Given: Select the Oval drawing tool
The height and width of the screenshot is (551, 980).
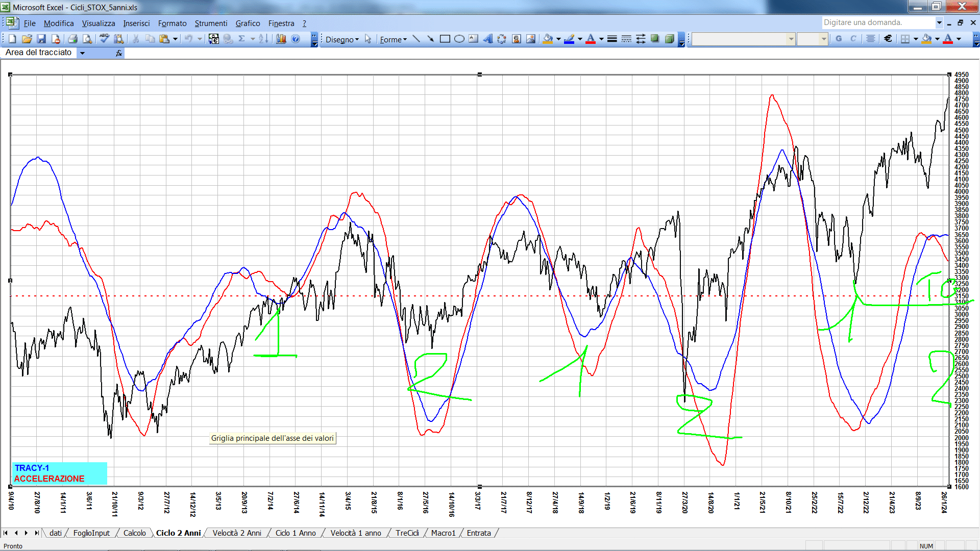Looking at the screenshot, I should coord(459,39).
